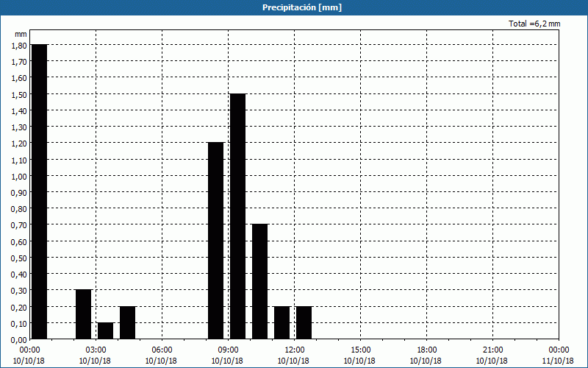
Task: Click the 0,20 mm bar right of 12:00
Action: pos(304,322)
